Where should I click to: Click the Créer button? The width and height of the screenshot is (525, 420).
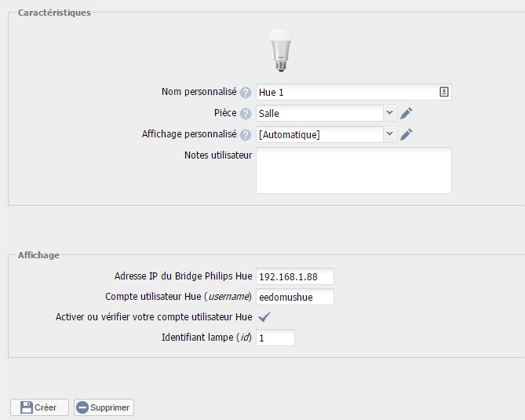[39, 407]
